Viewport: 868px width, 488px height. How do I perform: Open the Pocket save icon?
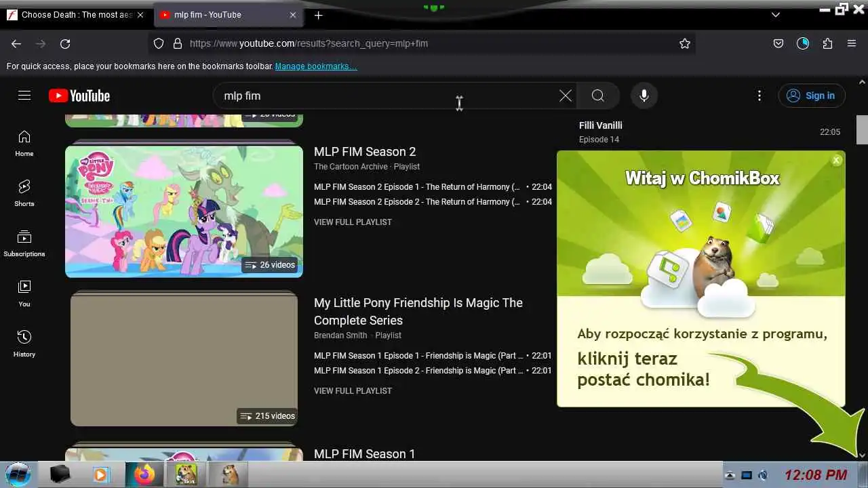pos(778,43)
